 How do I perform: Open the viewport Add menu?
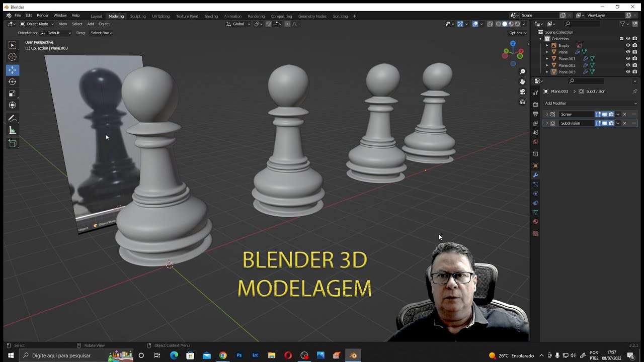[x=91, y=24]
